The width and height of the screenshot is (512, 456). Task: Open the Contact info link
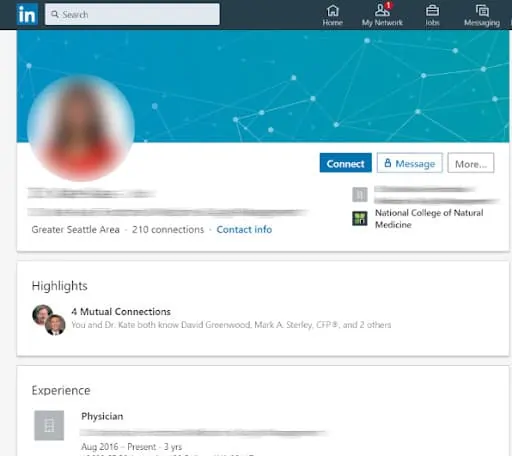[x=244, y=229]
